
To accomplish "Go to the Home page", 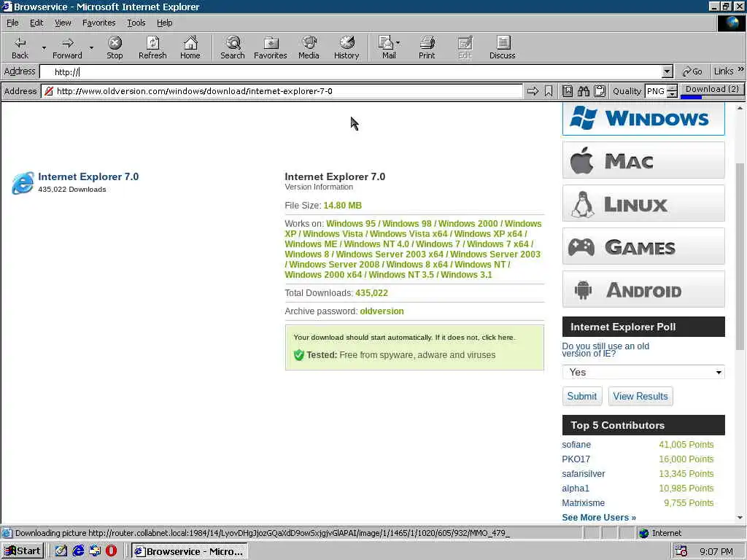I will click(190, 47).
